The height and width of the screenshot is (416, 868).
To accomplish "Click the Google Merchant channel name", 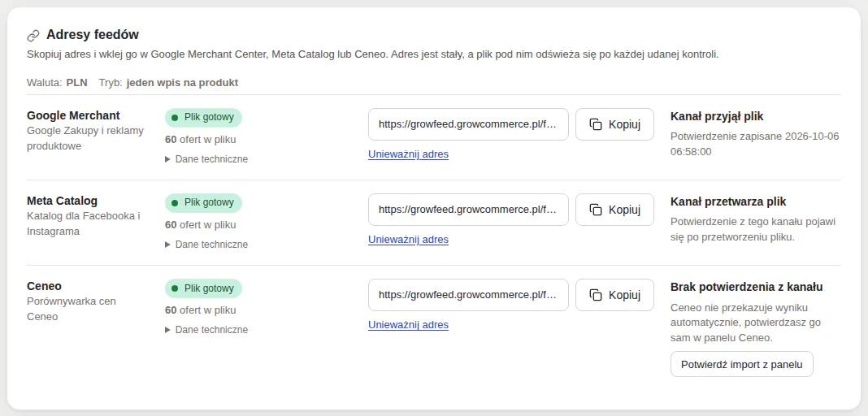I will point(73,115).
